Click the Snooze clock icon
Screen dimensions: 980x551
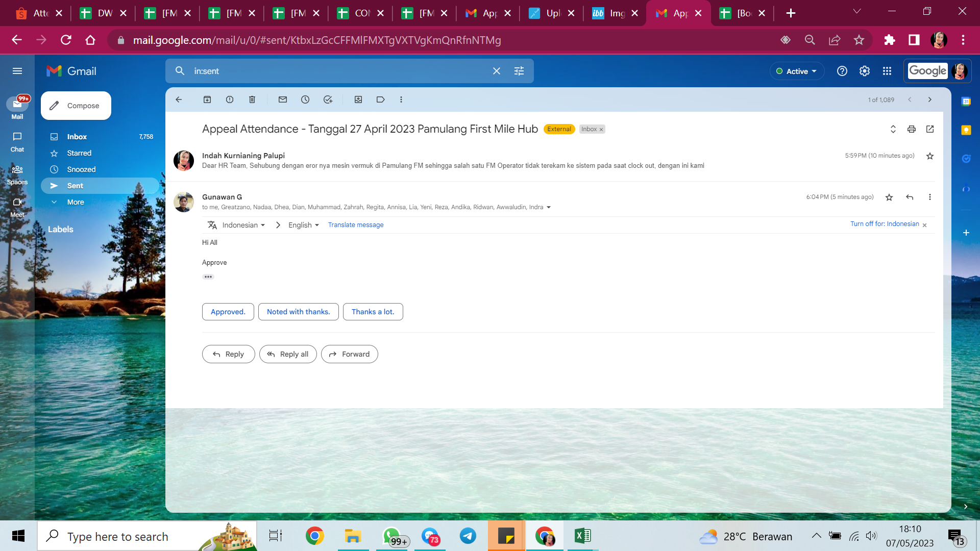pos(305,99)
